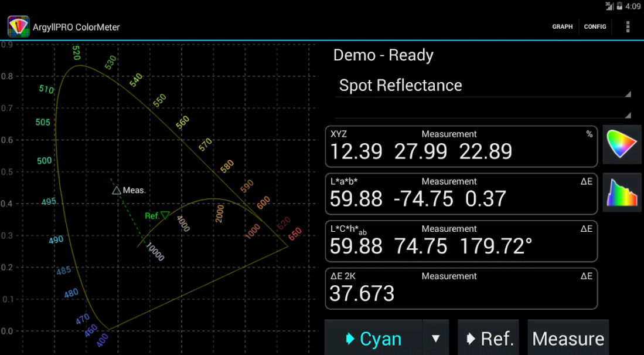This screenshot has height=355, width=644.
Task: Tap the Measure button
Action: coord(568,339)
